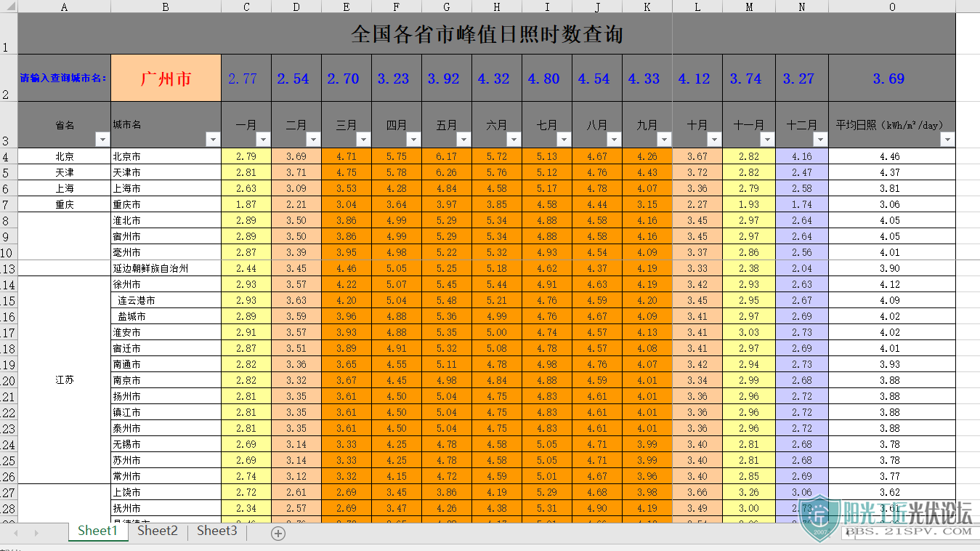This screenshot has height=551, width=980.
Task: Select the 请输入查询城市名 label cell
Action: tap(64, 78)
